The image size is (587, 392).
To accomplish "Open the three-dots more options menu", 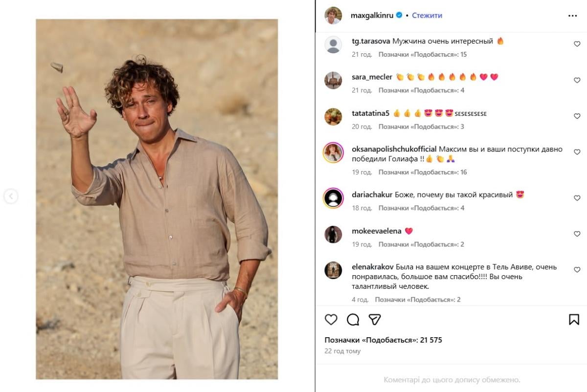I will pyautogui.click(x=572, y=16).
